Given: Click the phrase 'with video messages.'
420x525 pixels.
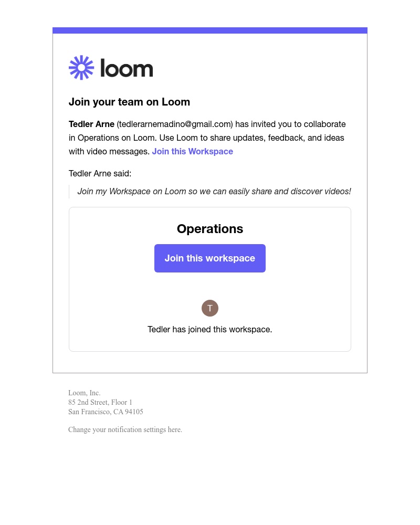Looking at the screenshot, I should pos(109,152).
